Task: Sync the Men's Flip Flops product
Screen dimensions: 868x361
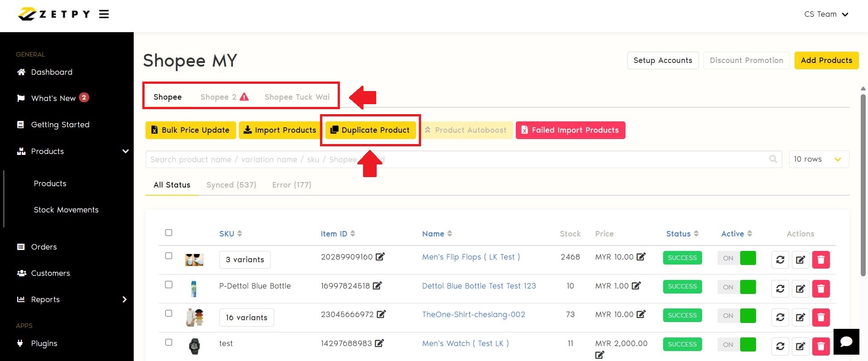Action: 780,260
